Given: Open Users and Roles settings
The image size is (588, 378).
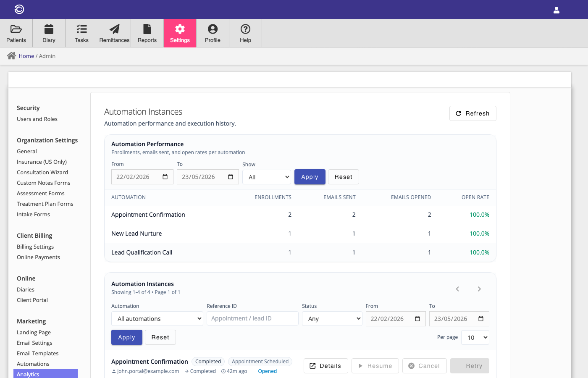Looking at the screenshot, I should [37, 119].
